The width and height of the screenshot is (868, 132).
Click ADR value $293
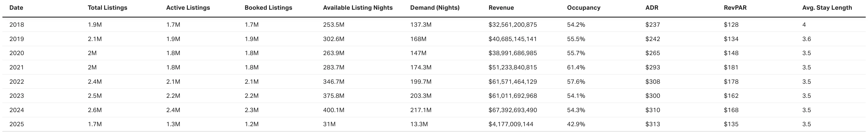coord(653,67)
